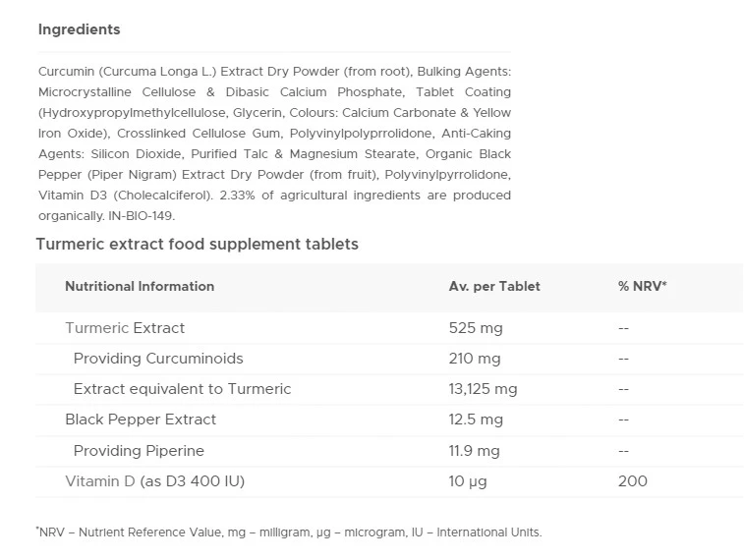Screen dimensions: 744x560
Task: Click the Ingredients heading
Action: click(x=79, y=29)
